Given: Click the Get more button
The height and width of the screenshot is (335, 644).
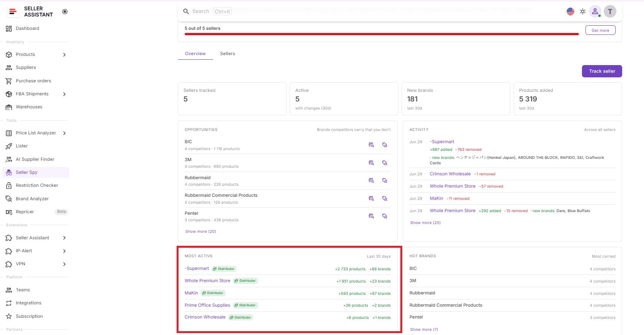Looking at the screenshot, I should click(600, 30).
